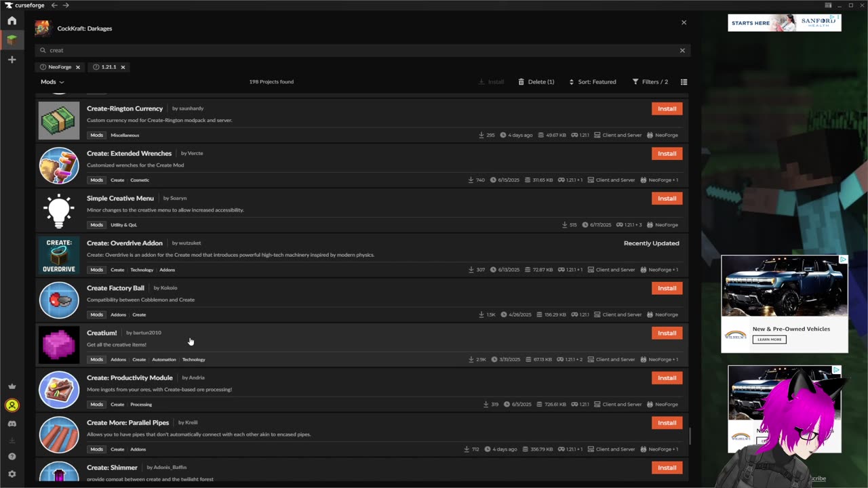Close the mod browser dialog
Image resolution: width=868 pixels, height=488 pixels.
pyautogui.click(x=684, y=22)
